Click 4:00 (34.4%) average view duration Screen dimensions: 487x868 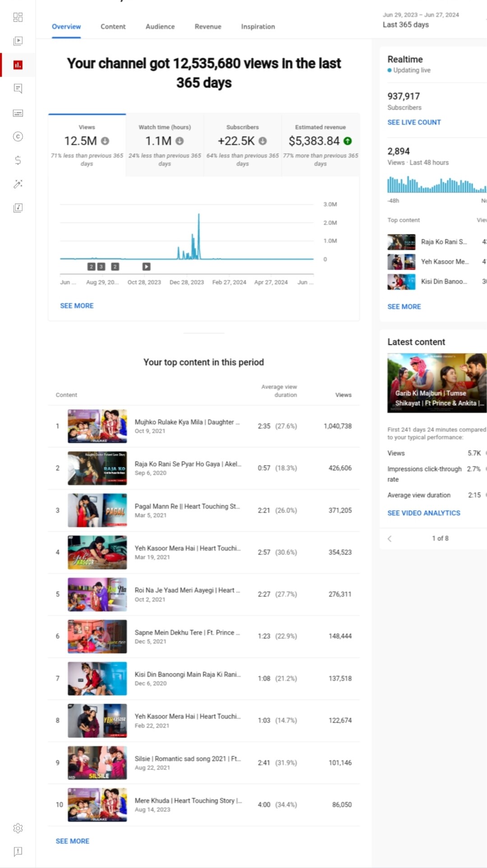pyautogui.click(x=277, y=805)
